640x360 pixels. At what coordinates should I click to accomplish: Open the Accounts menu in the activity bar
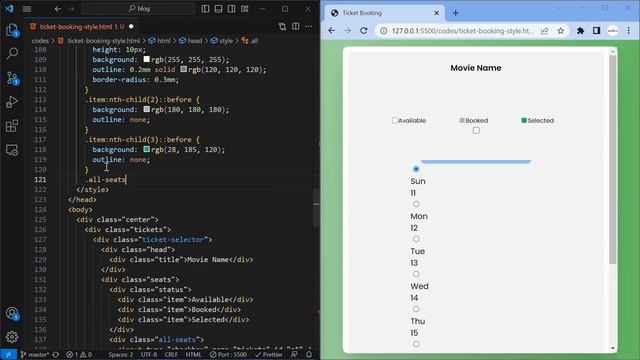(x=12, y=313)
